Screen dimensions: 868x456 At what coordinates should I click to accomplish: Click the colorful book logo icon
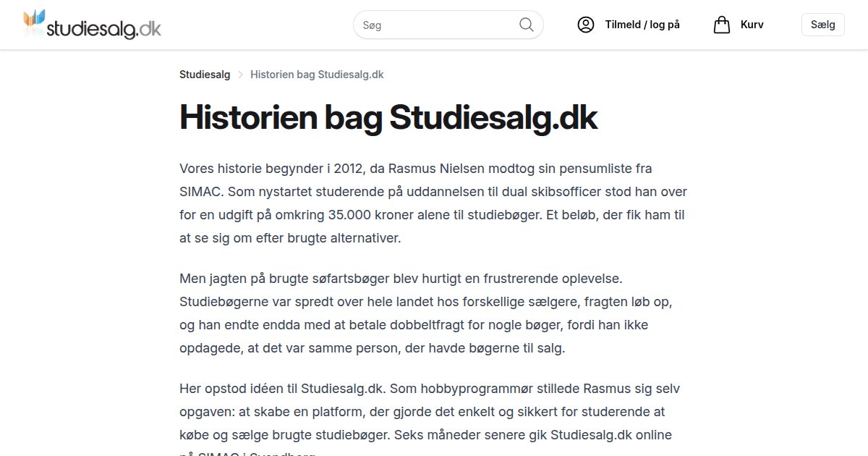coord(34,22)
